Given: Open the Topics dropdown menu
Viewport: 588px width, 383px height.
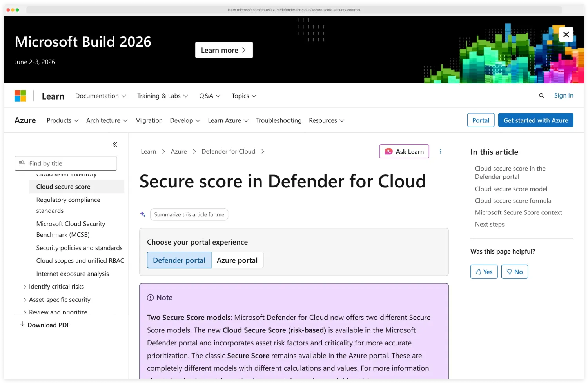Looking at the screenshot, I should coord(244,96).
